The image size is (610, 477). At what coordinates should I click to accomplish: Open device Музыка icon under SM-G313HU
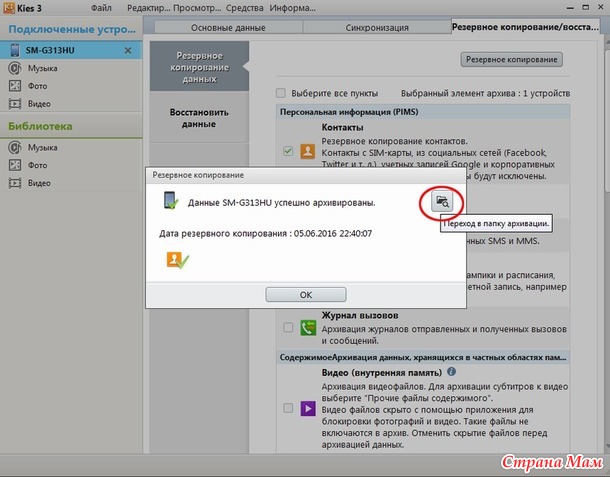pos(15,68)
